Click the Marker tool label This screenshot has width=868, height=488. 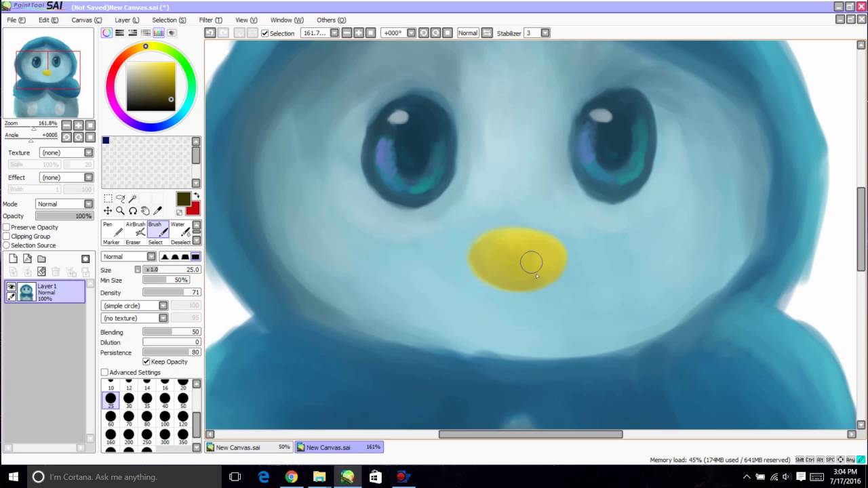[111, 242]
